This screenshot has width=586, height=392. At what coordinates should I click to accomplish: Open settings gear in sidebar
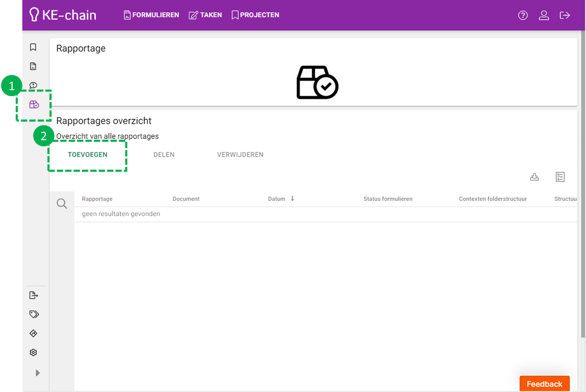[x=33, y=353]
